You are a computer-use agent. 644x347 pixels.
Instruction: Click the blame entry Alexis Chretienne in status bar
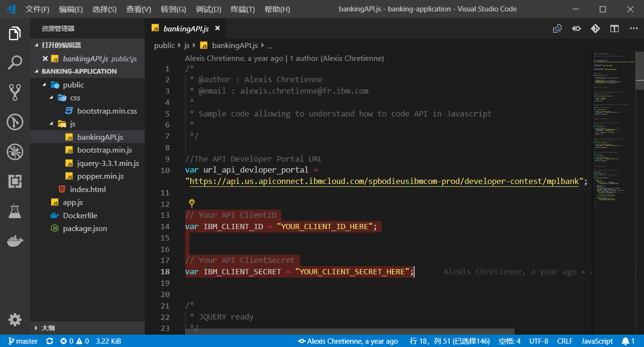coord(347,341)
